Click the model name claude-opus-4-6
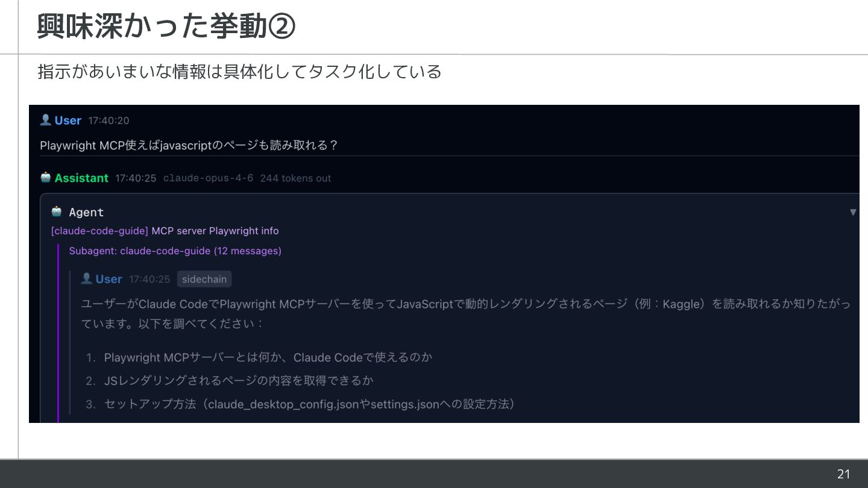 (208, 178)
